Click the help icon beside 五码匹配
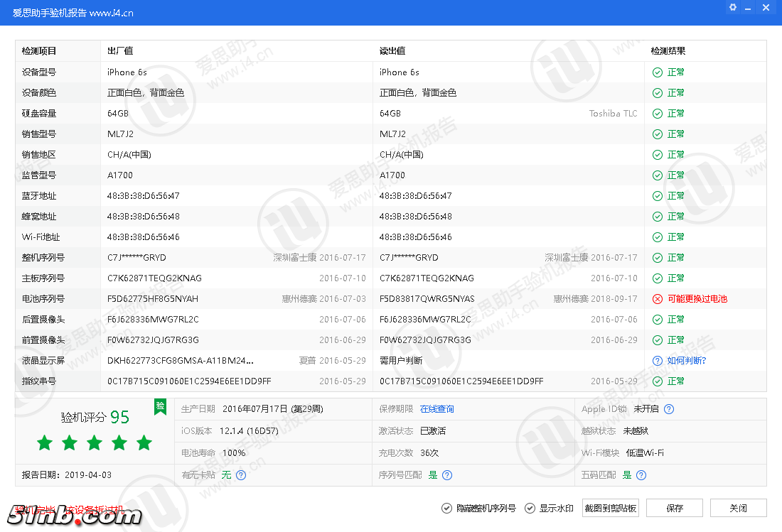 [x=641, y=474]
